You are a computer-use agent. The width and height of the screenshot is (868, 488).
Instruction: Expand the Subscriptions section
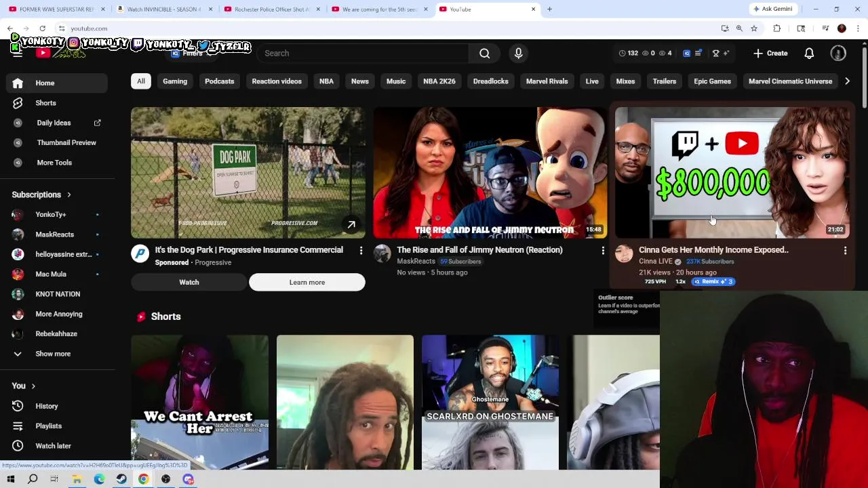[41, 195]
